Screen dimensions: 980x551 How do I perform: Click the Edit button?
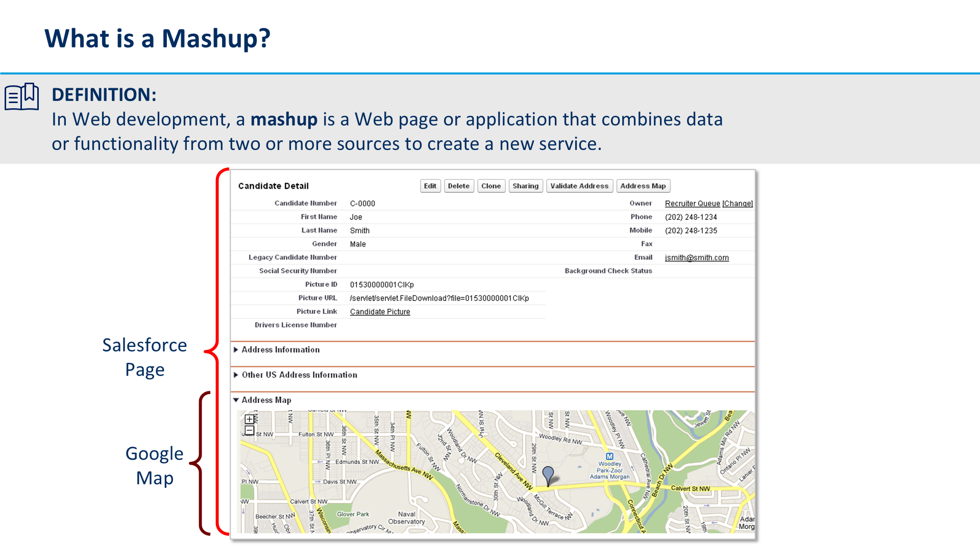[430, 186]
